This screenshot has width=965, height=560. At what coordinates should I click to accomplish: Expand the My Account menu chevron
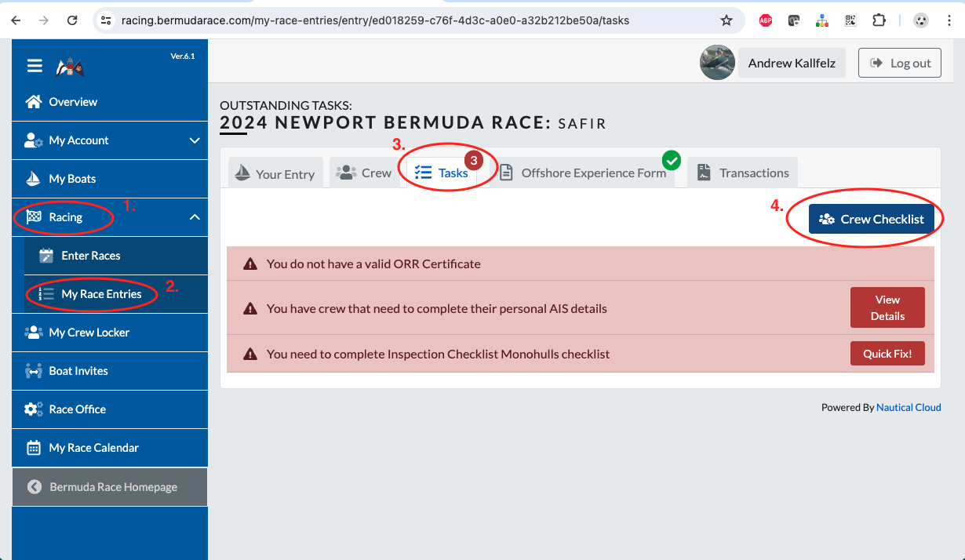tap(195, 140)
